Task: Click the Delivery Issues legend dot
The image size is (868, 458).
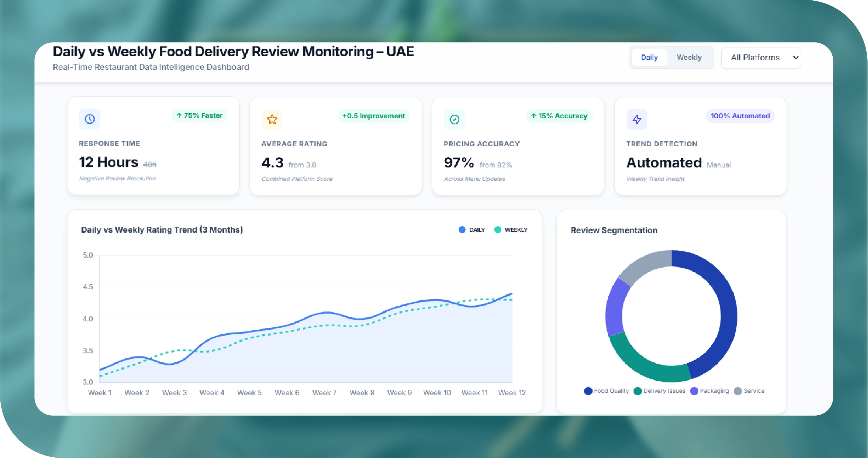Action: pyautogui.click(x=637, y=391)
